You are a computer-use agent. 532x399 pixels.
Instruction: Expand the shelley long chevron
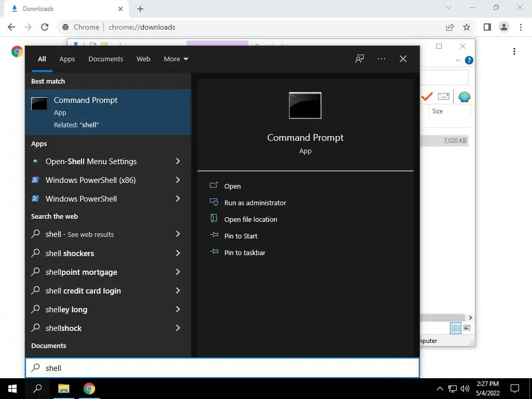[178, 309]
